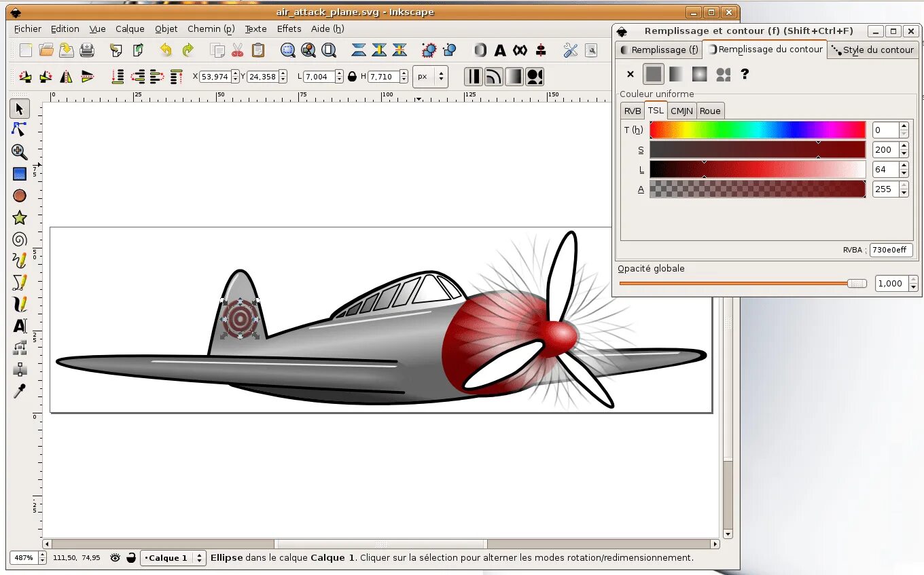Activate the Spiral tool
Screen dimensions: 924x575
[19, 239]
